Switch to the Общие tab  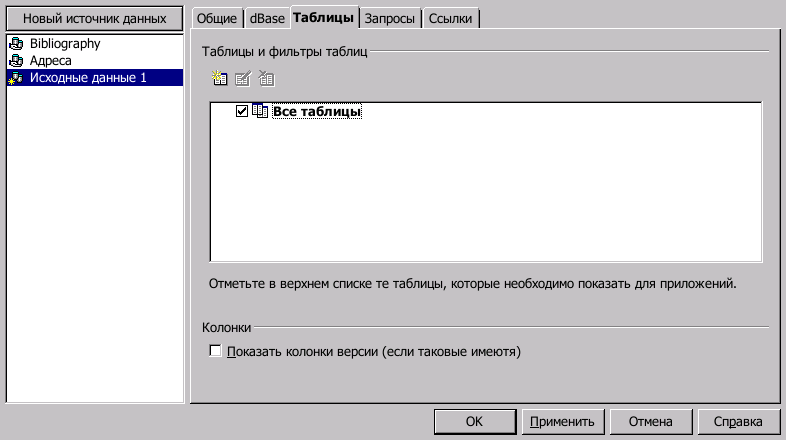pos(217,19)
